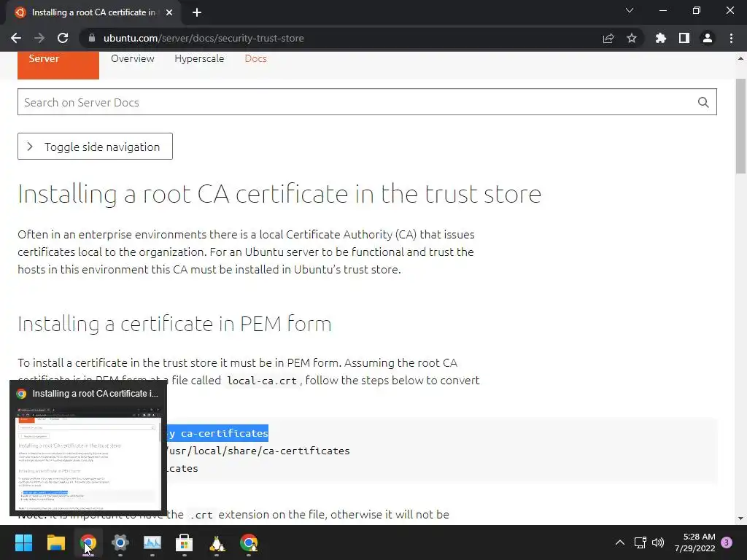
Task: Click the local-ca.crt code text
Action: click(262, 381)
